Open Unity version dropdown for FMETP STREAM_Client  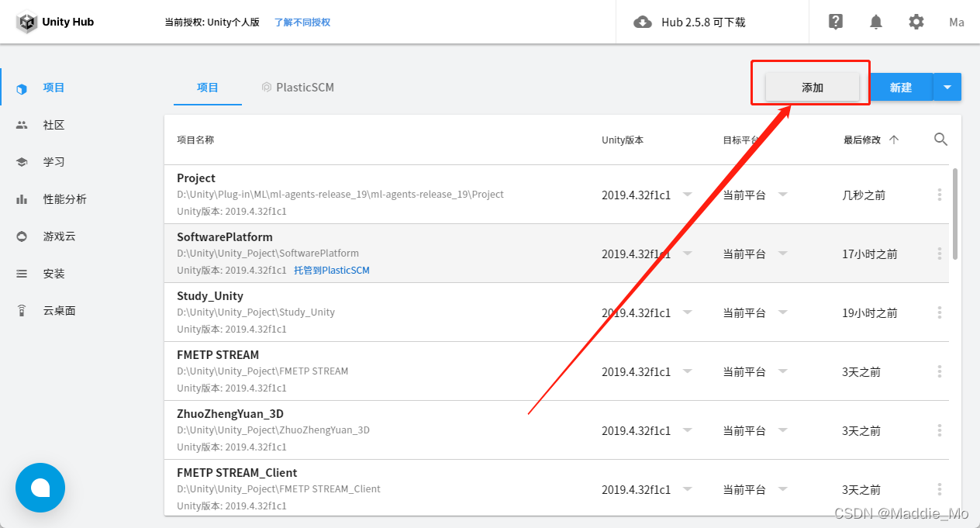point(688,489)
